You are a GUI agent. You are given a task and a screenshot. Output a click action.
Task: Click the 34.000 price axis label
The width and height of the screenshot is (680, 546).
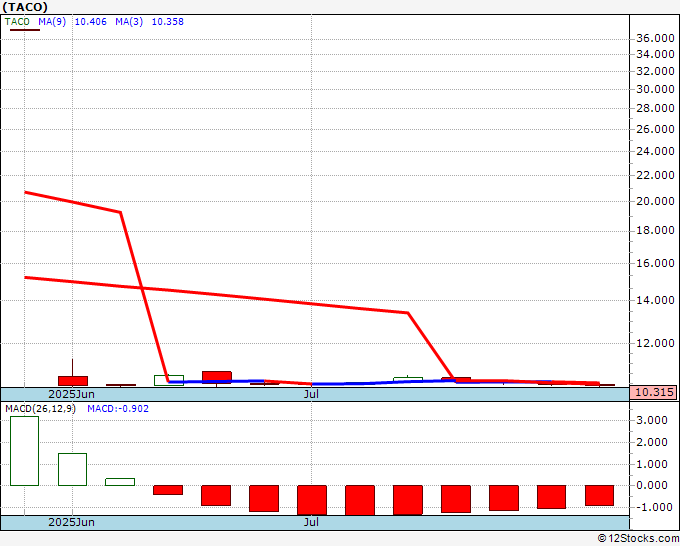655,54
